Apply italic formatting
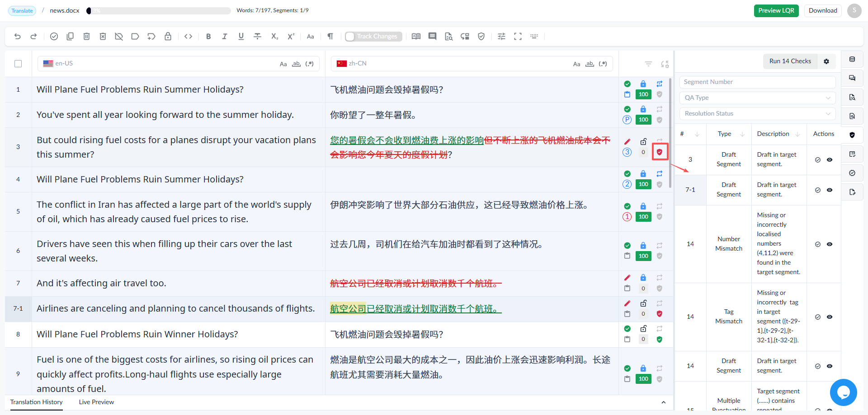Image resolution: width=868 pixels, height=415 pixels. (225, 37)
